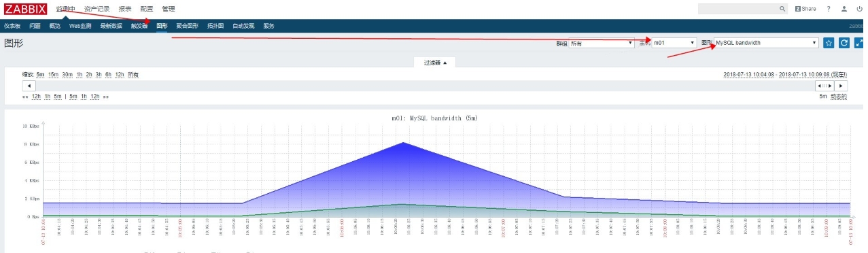Image resolution: width=868 pixels, height=253 pixels.
Task: Click the ZABBIX logo
Action: click(25, 9)
